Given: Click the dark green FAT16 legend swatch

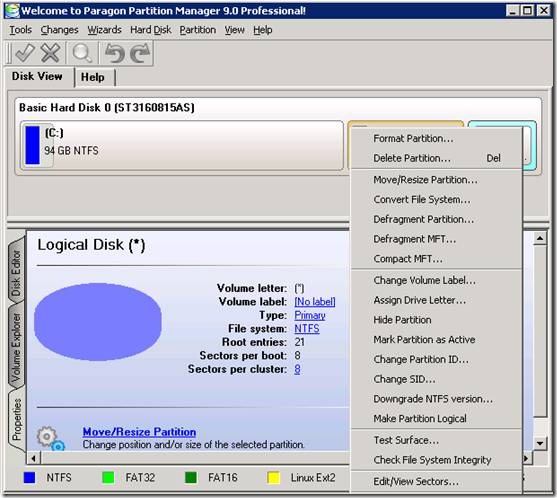Looking at the screenshot, I should [x=191, y=477].
